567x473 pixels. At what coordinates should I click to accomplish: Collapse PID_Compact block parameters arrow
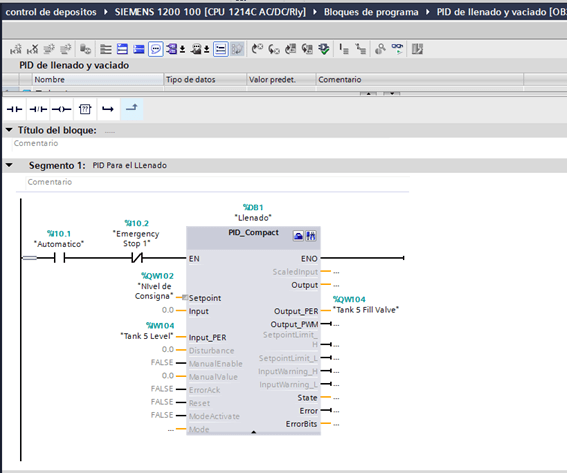tap(253, 431)
